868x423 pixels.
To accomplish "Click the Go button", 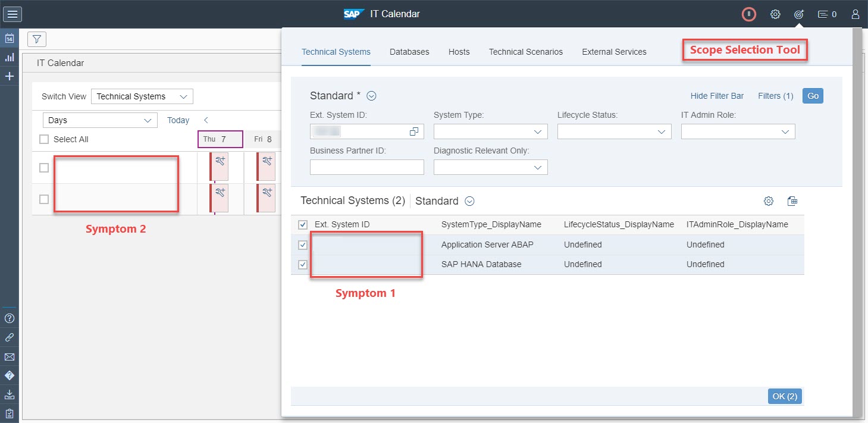I will click(813, 96).
